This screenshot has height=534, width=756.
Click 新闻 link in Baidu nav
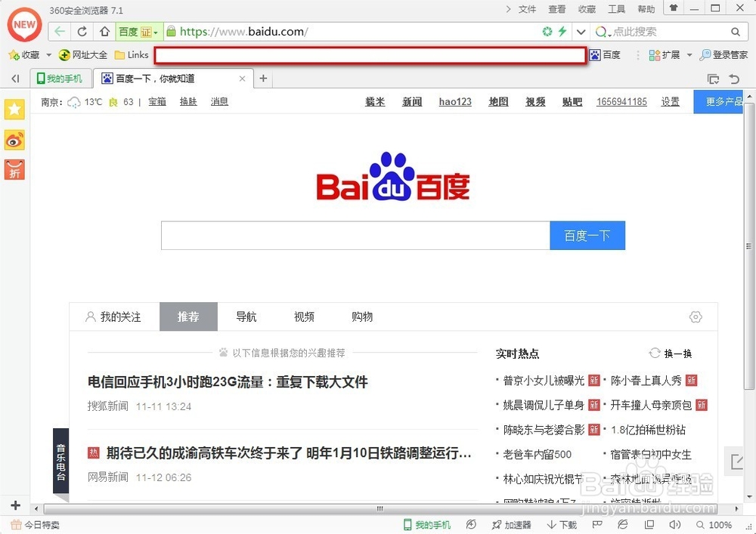412,102
